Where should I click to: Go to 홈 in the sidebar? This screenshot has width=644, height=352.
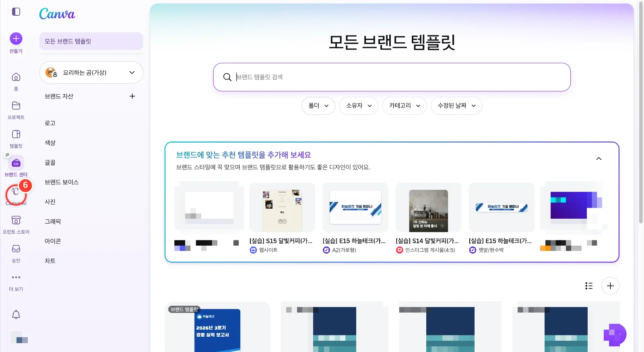(16, 81)
